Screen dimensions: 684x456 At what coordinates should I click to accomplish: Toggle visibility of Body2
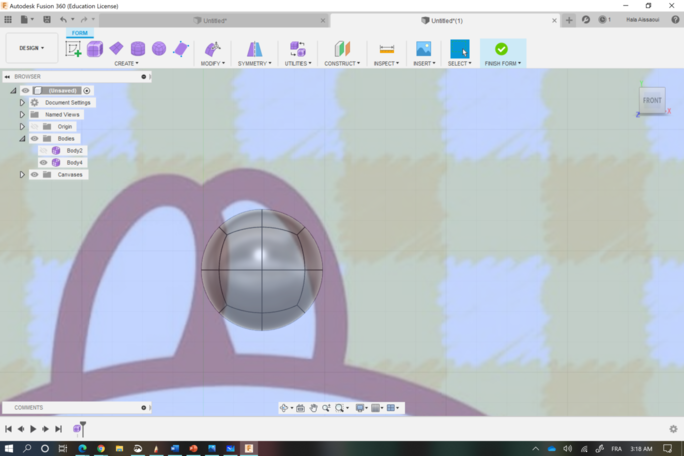(44, 151)
